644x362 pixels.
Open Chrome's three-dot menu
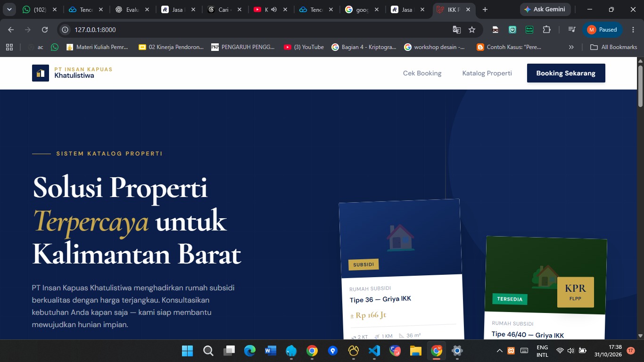[633, 30]
